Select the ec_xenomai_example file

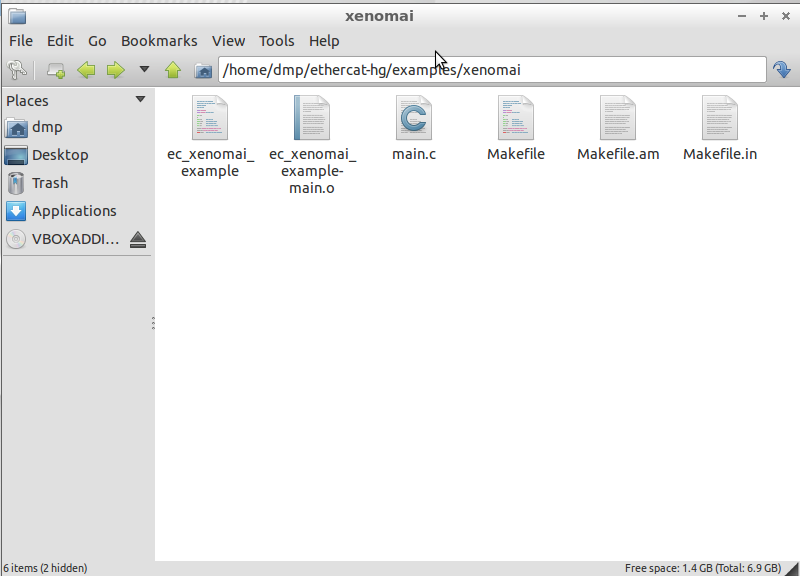210,136
